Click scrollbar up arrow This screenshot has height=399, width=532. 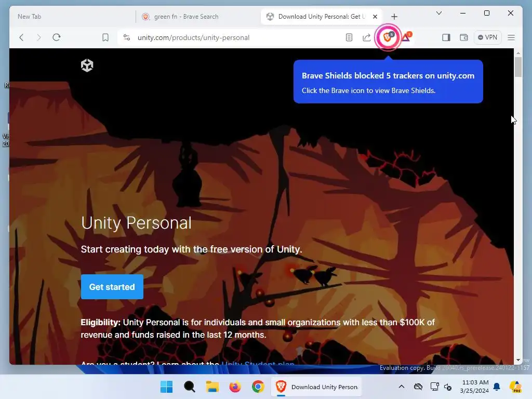[518, 53]
